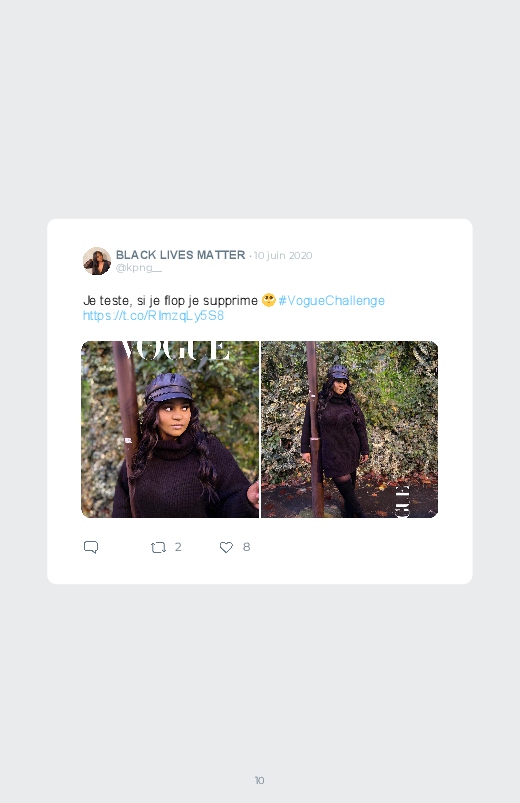Click the retweet count showing 2
Screen dimensions: 520x803
(178, 546)
